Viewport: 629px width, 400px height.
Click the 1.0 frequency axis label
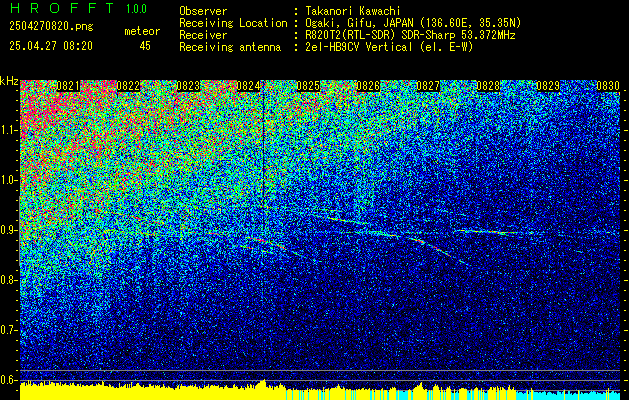click(9, 180)
